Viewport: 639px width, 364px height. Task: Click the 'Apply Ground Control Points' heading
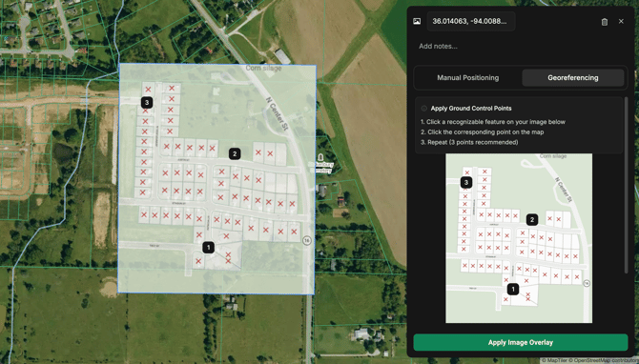tap(471, 109)
